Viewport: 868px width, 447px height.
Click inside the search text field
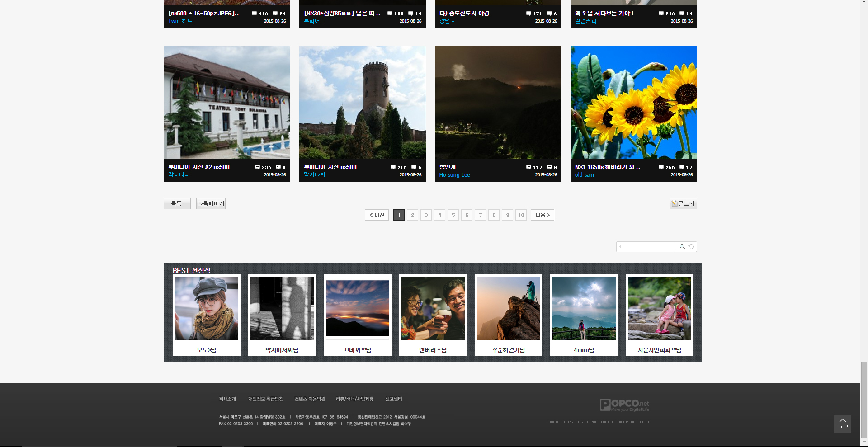click(x=649, y=247)
